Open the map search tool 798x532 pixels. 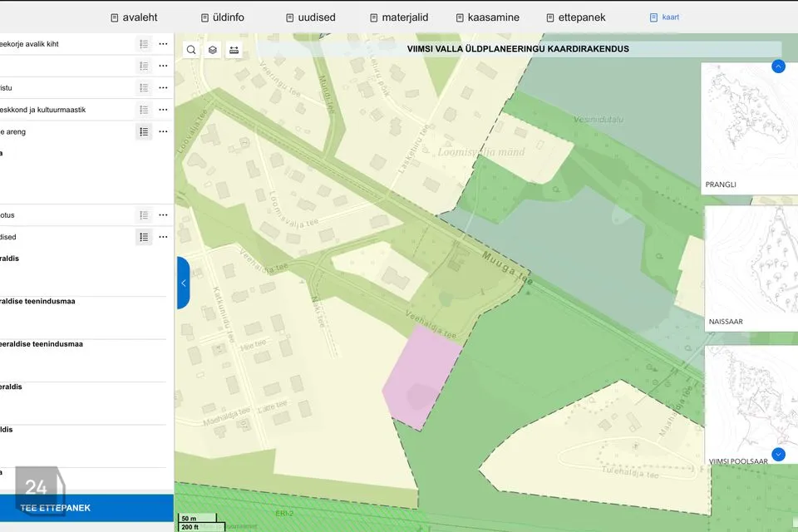[191, 50]
